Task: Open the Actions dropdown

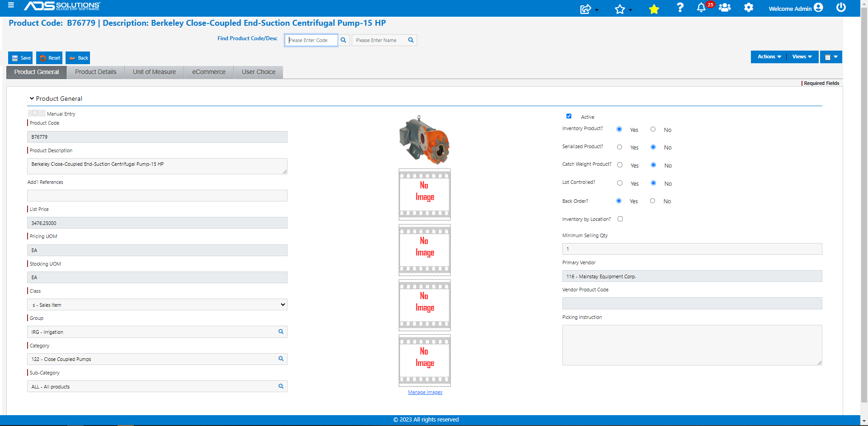Action: click(768, 57)
